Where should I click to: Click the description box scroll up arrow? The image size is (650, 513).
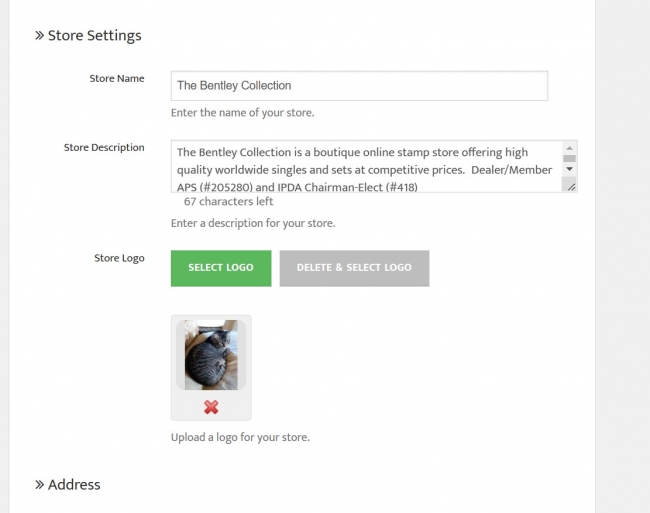coord(569,147)
